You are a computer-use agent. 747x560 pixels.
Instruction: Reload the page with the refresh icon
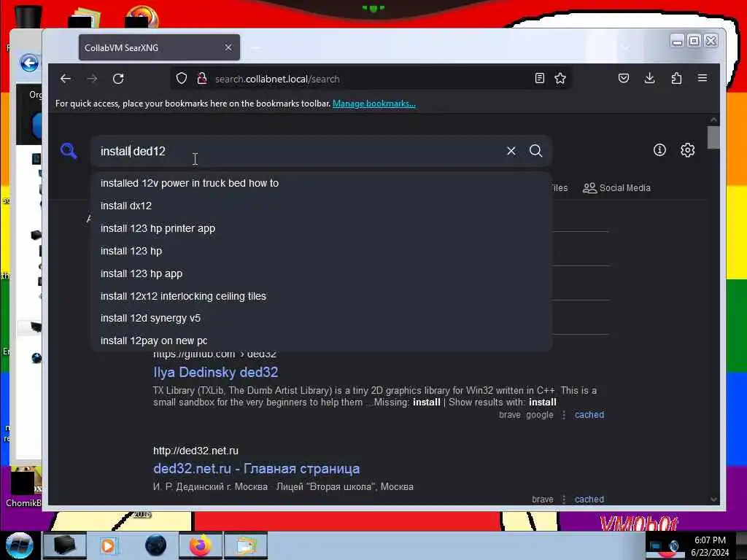[118, 79]
